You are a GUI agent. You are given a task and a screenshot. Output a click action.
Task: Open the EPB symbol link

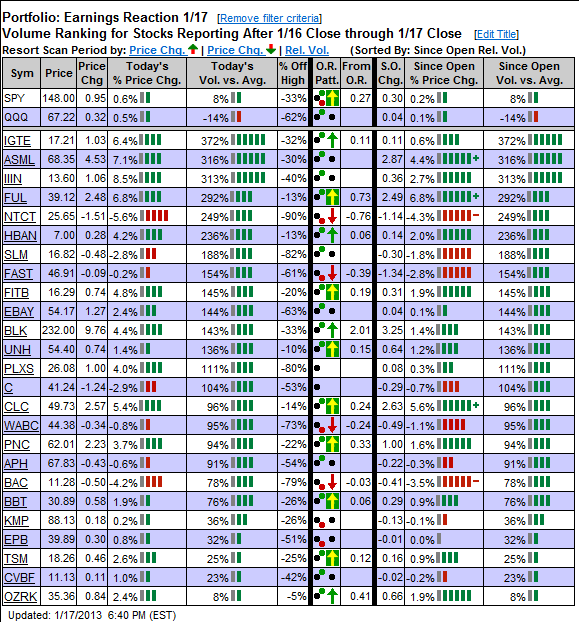click(16, 540)
